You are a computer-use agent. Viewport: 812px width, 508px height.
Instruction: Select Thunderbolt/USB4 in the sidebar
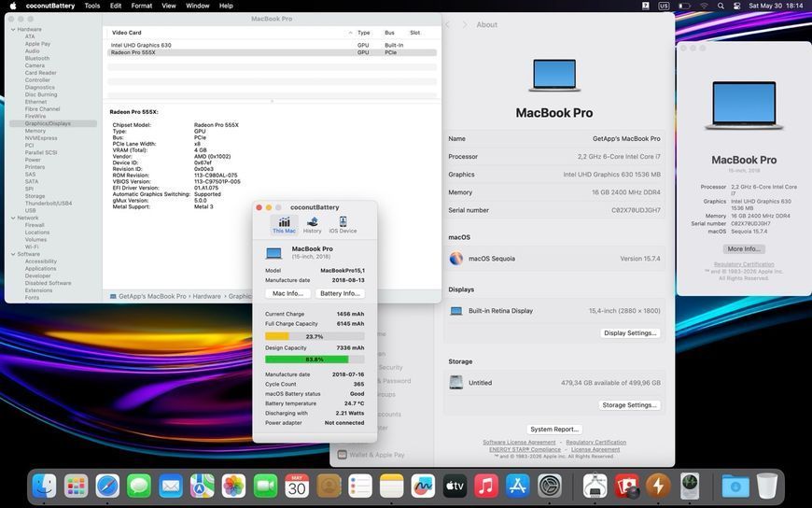pos(49,204)
